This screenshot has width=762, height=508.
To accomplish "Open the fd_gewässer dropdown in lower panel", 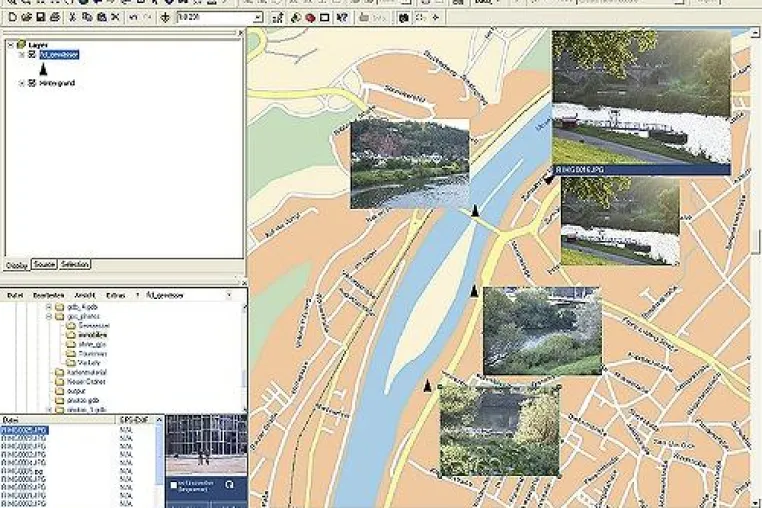I will (x=228, y=295).
